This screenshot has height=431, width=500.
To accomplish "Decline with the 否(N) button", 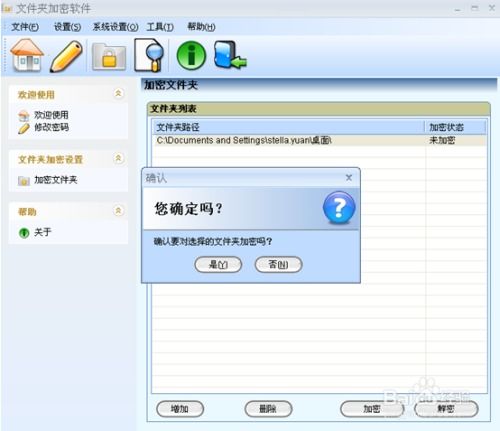I will [x=278, y=265].
